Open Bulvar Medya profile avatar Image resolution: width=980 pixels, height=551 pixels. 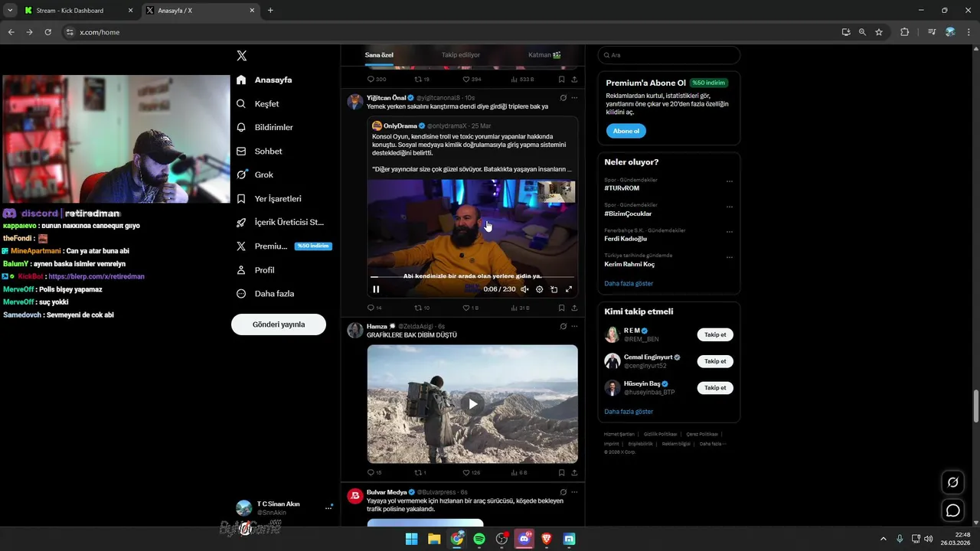coord(354,496)
